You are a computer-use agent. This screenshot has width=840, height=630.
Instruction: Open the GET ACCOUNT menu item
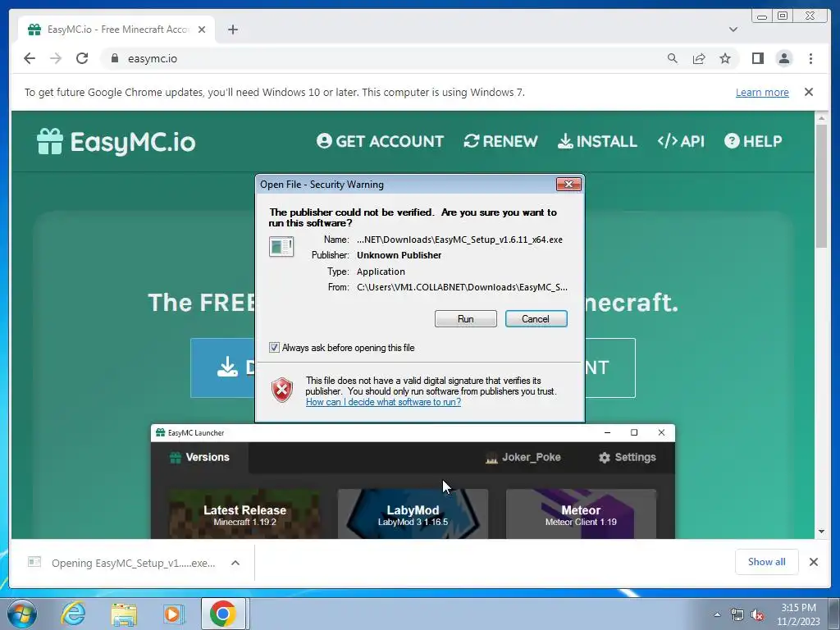381,141
